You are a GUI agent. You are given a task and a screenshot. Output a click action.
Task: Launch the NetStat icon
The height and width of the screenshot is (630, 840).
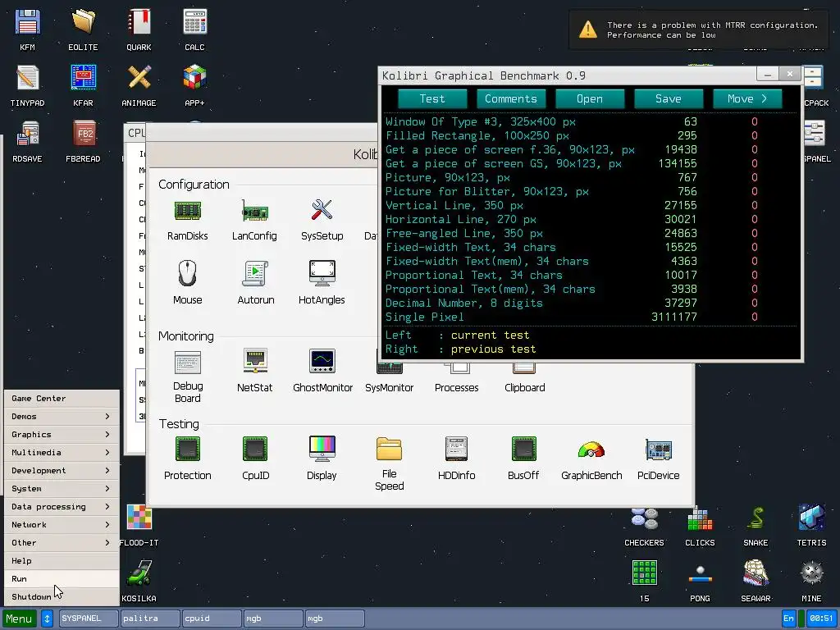255,361
